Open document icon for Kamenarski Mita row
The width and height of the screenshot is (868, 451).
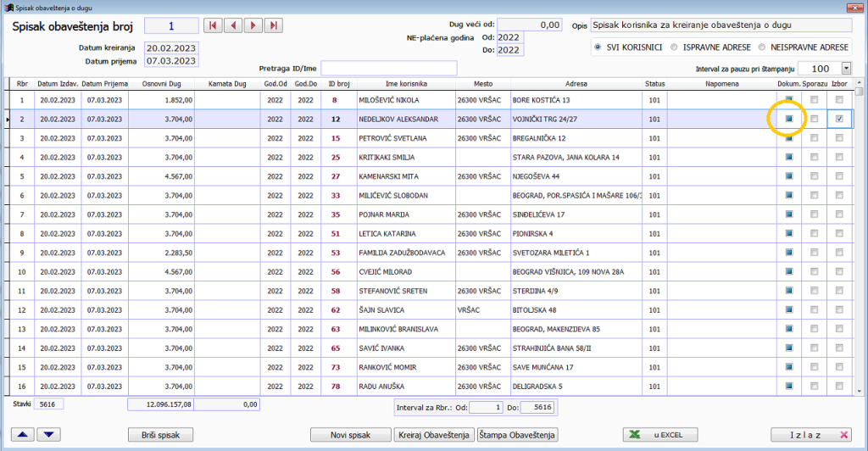click(788, 176)
